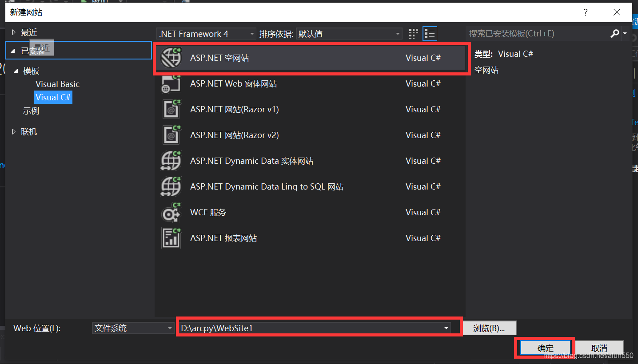The width and height of the screenshot is (638, 364).
Task: Switch templates to list view
Action: coord(429,33)
